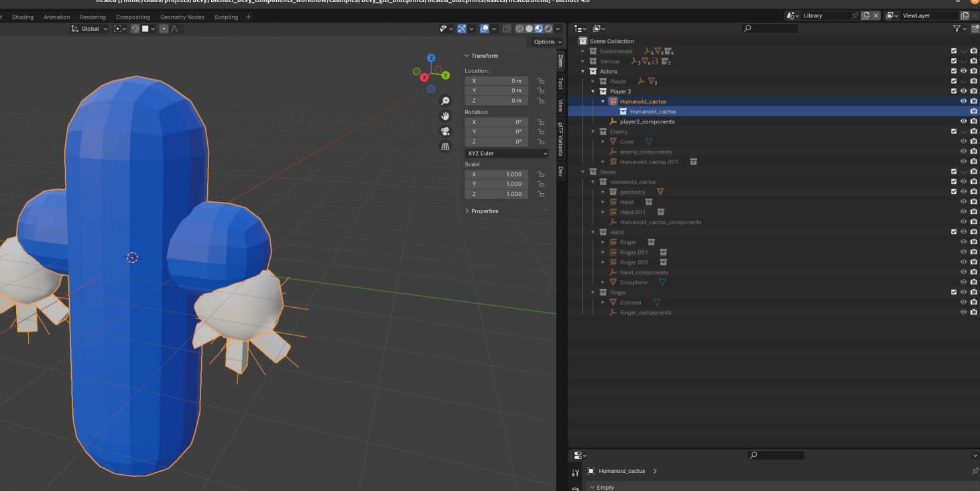Switch orthographic/perspective grid icon
The width and height of the screenshot is (980, 491).
(x=445, y=146)
